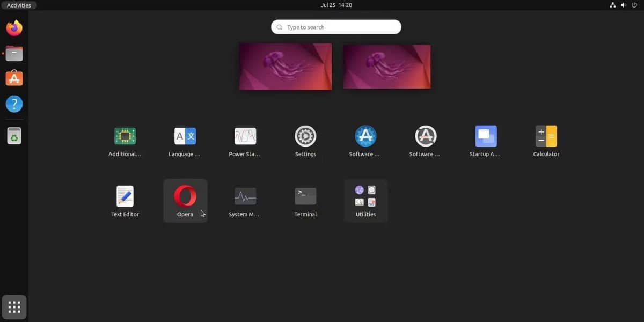Click the search field to type a query

coord(335,27)
